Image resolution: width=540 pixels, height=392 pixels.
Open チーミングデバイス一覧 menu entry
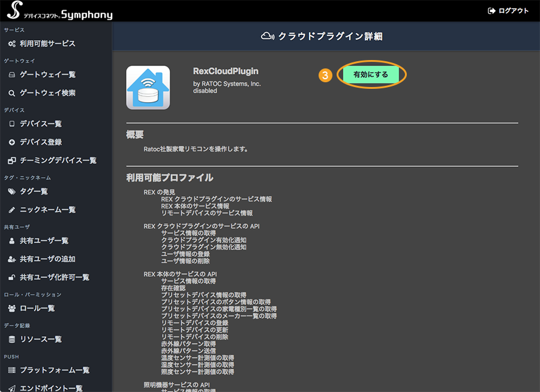coord(58,160)
